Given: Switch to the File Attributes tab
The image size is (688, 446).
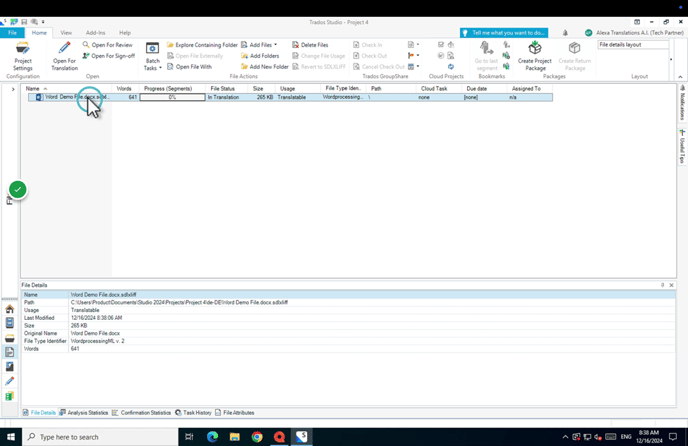Looking at the screenshot, I should click(235, 413).
